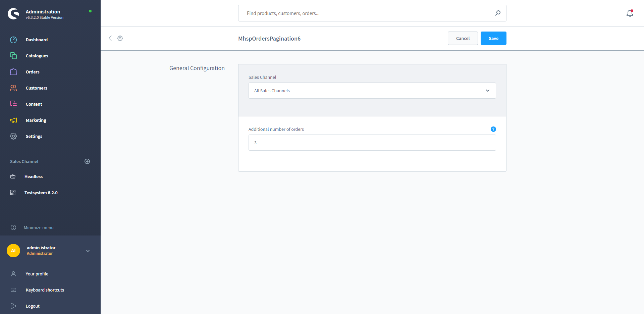Collapse the admin user menu
The height and width of the screenshot is (314, 644).
[88, 251]
